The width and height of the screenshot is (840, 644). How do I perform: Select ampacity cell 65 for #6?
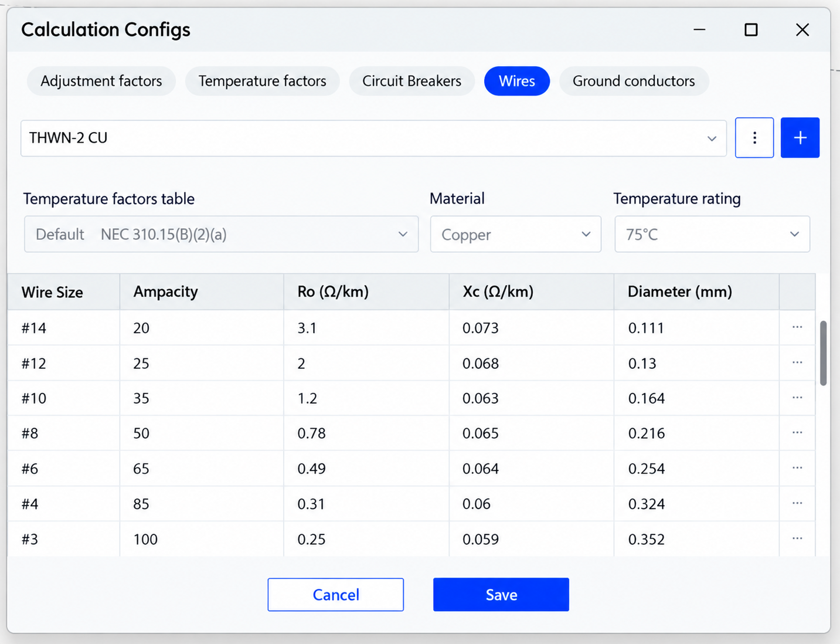(202, 469)
